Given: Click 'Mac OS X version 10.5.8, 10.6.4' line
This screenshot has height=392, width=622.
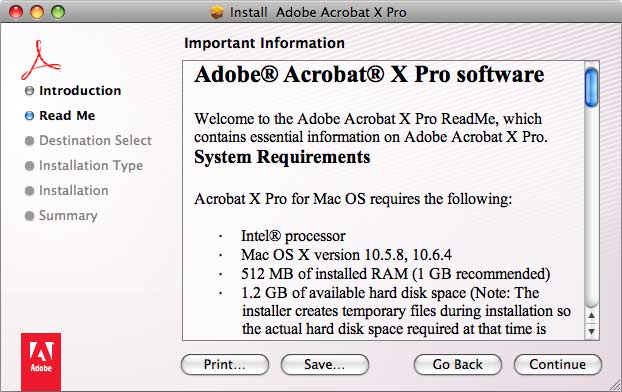Looking at the screenshot, I should tap(346, 255).
